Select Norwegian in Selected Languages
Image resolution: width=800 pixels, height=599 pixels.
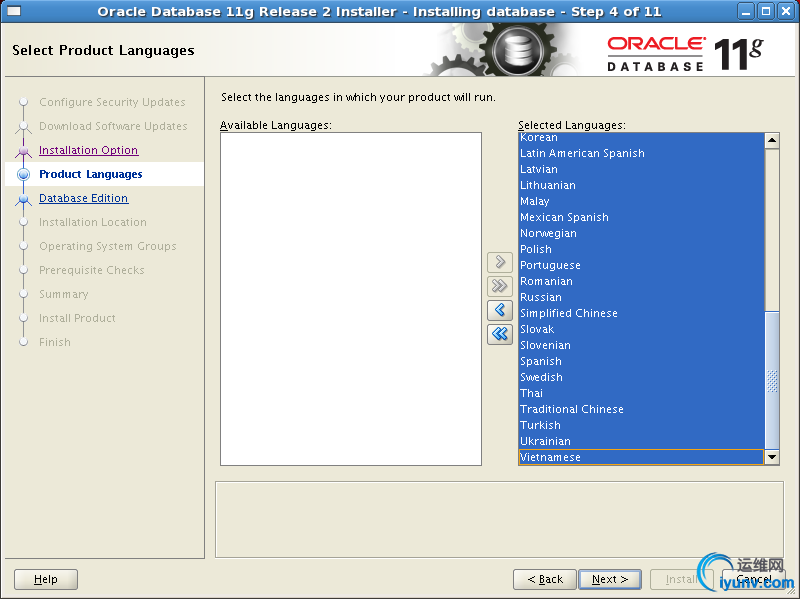click(x=641, y=233)
